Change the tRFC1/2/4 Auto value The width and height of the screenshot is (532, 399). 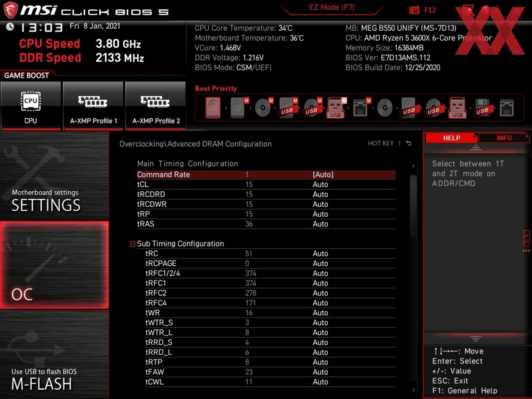coord(320,273)
